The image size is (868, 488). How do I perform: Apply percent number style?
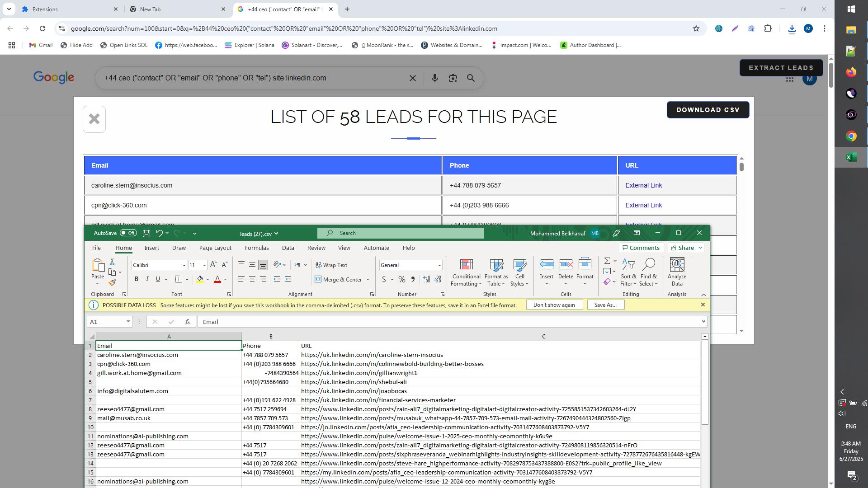401,279
